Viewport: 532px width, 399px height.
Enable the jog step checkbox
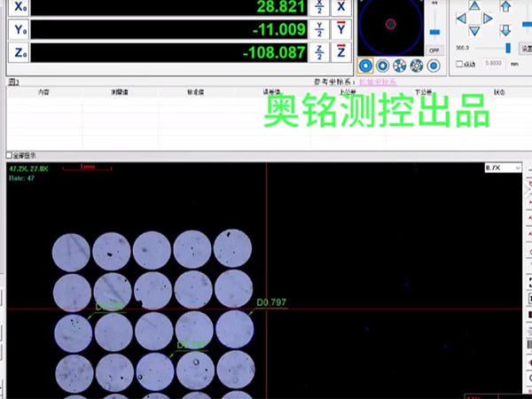pos(458,64)
